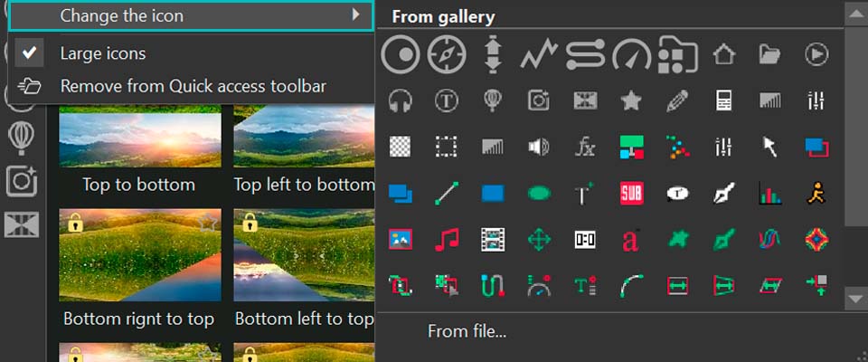Viewport: 868px width, 362px height.
Task: Choose the red SUB subtitle icon
Action: click(632, 194)
